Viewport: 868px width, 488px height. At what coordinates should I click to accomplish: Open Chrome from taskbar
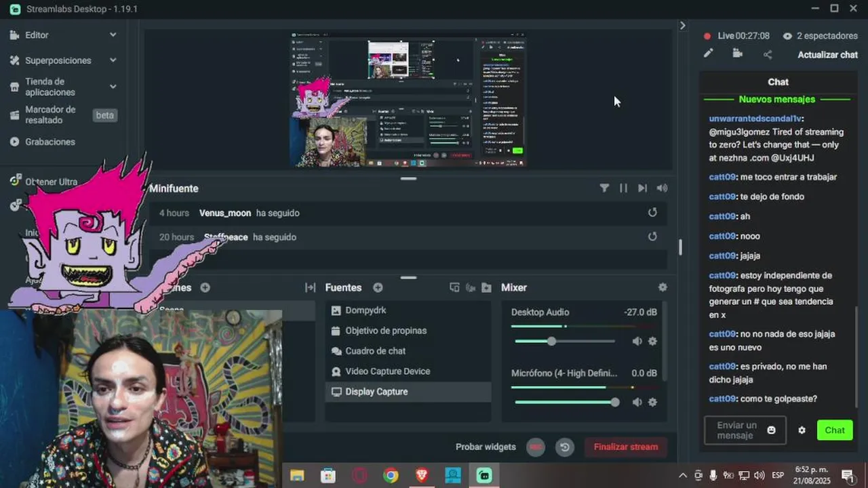point(391,475)
